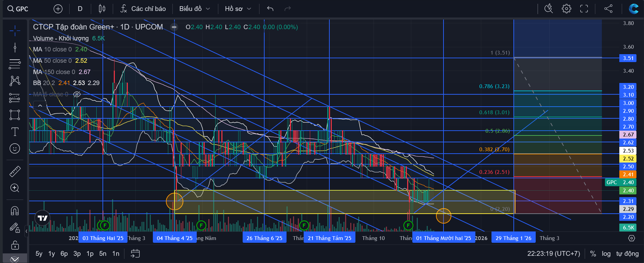The height and width of the screenshot is (263, 644).
Task: Select the MA 150 close legend row
Action: [x=62, y=72]
